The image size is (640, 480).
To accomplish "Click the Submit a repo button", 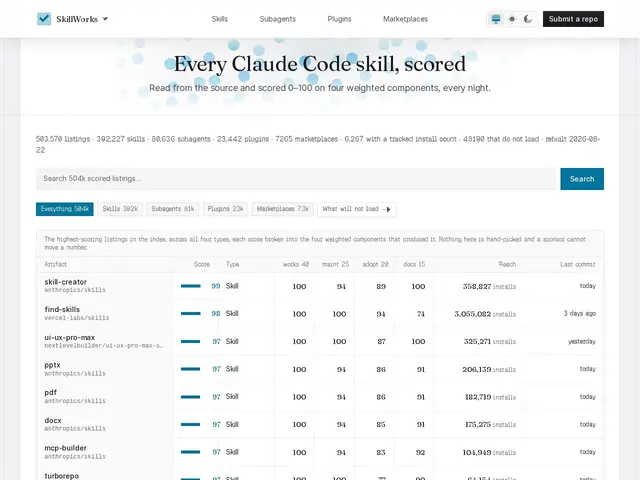I will [x=573, y=19].
